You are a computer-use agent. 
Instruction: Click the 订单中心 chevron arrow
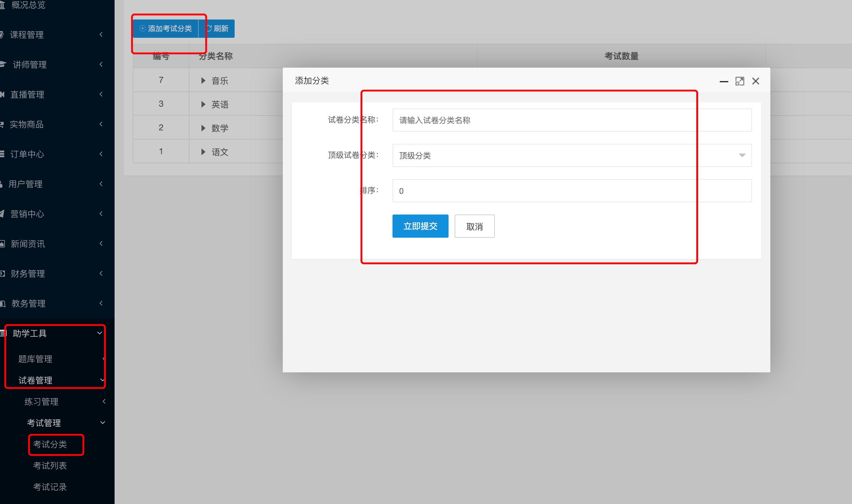pyautogui.click(x=101, y=154)
